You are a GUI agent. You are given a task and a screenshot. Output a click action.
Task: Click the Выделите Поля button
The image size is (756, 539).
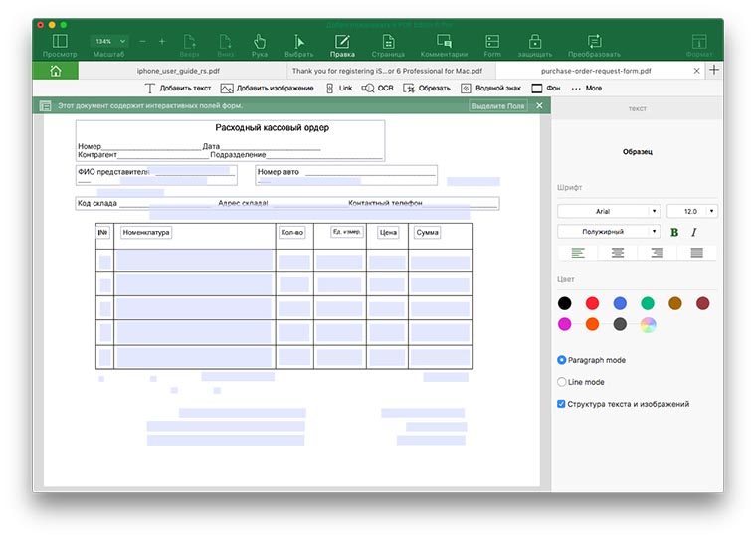tap(498, 105)
